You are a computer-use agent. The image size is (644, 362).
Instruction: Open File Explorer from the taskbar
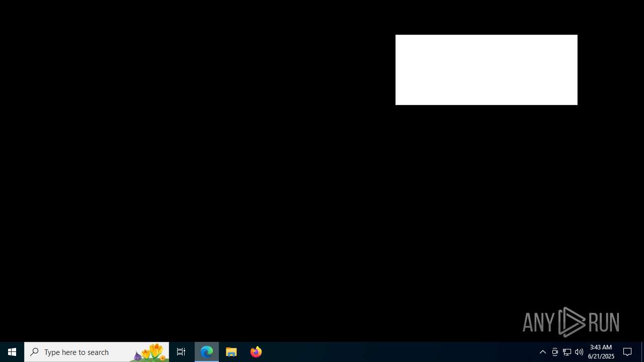(x=231, y=352)
